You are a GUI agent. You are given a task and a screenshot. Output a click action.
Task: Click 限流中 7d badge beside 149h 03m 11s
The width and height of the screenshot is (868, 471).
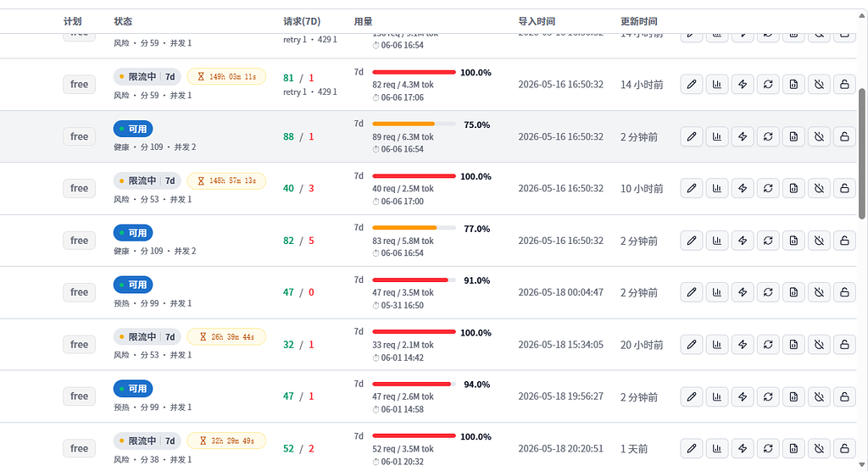[147, 76]
